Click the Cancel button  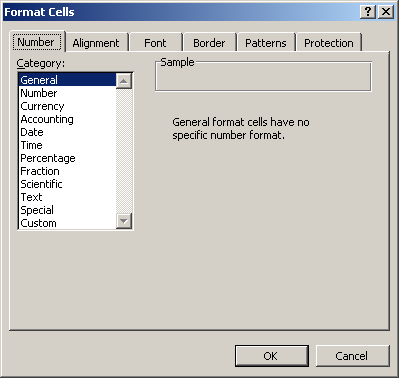[x=352, y=356]
